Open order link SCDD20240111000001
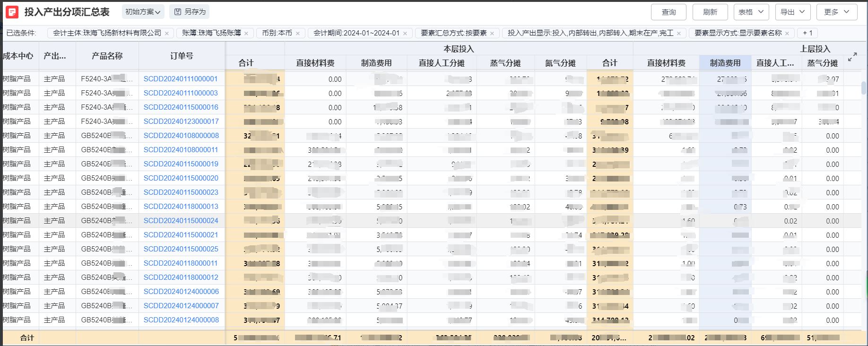The width and height of the screenshot is (868, 346). click(x=181, y=79)
